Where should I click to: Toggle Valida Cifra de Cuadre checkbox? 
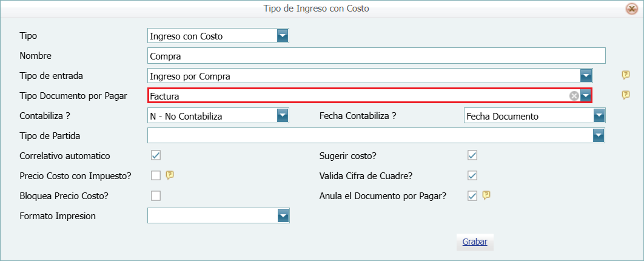click(472, 175)
